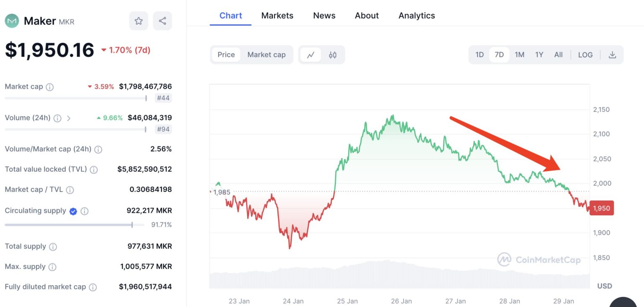Viewport: 644px width, 307px height.
Task: Open the Markets tab
Action: coord(277,15)
